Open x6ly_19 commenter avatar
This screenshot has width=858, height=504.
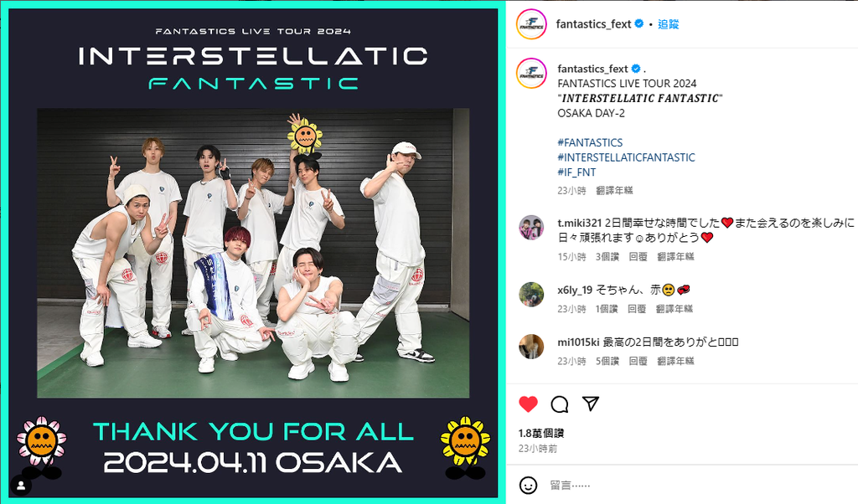pos(531,295)
